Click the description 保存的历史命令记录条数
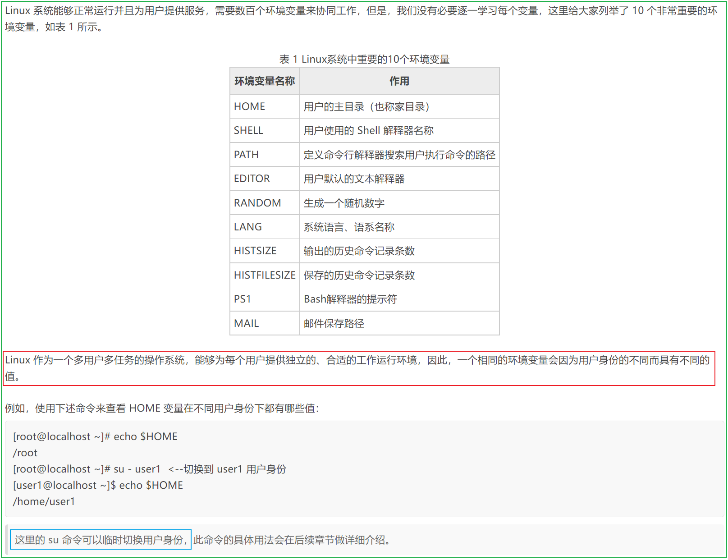Screen dimensions: 728x560 [x=399, y=275]
